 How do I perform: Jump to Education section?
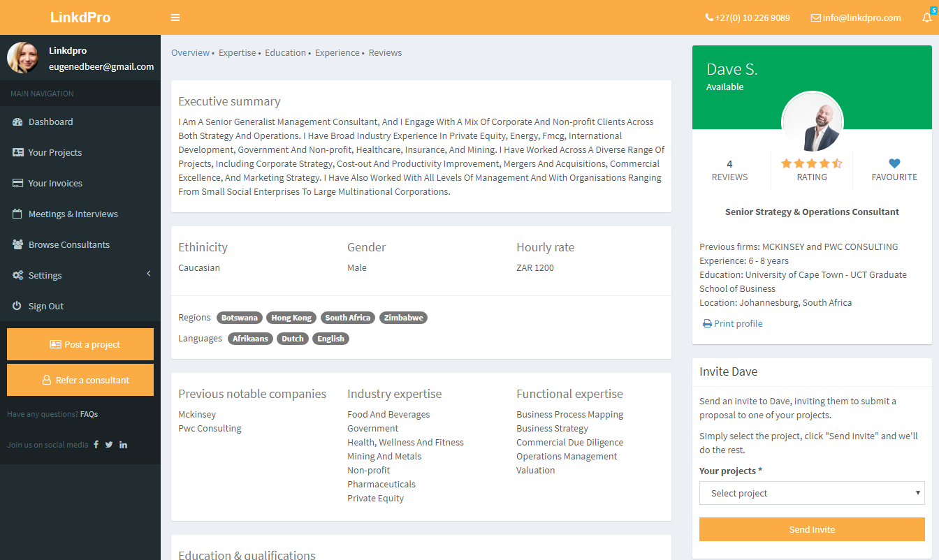pyautogui.click(x=285, y=52)
